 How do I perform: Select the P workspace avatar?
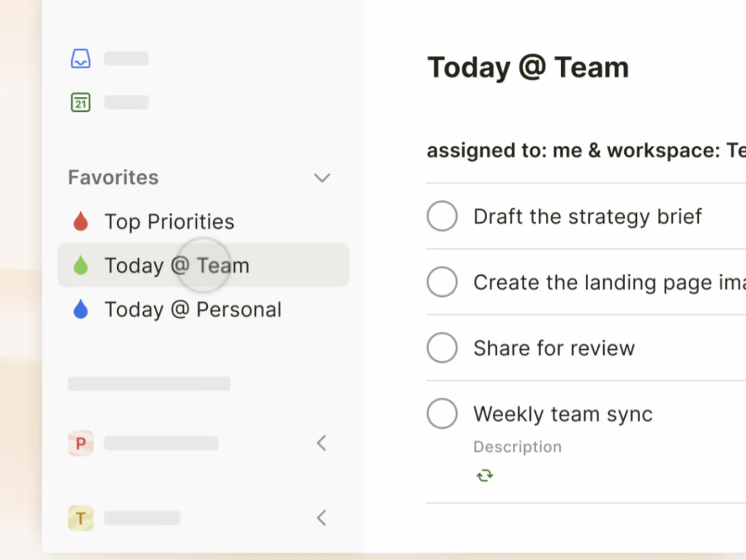point(80,443)
